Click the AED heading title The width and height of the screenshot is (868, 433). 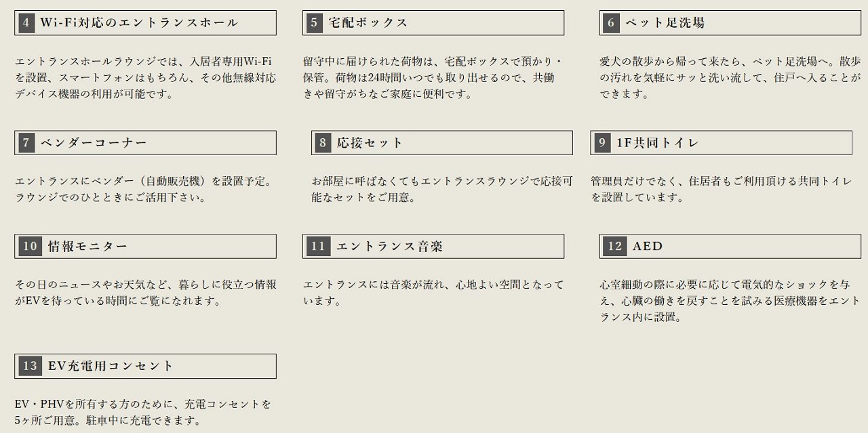tap(648, 247)
